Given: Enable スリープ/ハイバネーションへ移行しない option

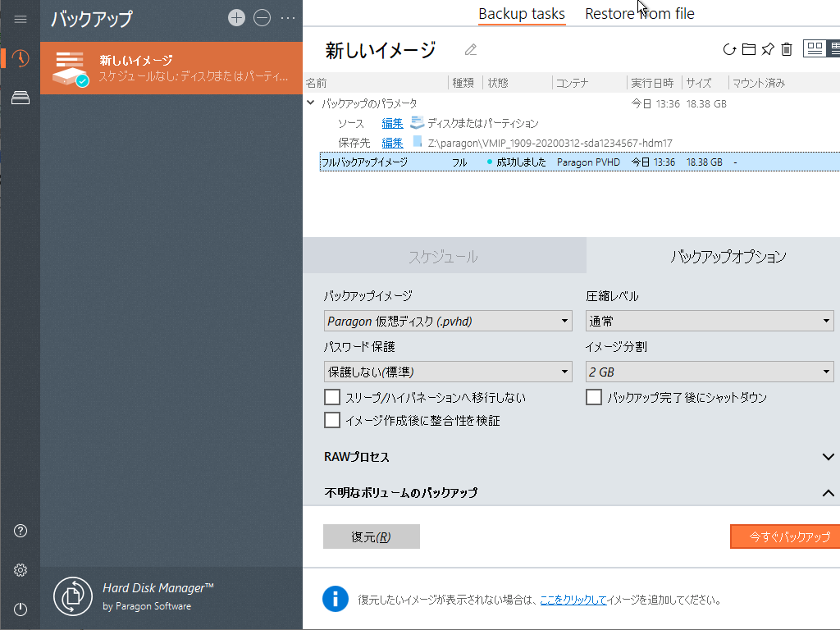Looking at the screenshot, I should tap(332, 396).
